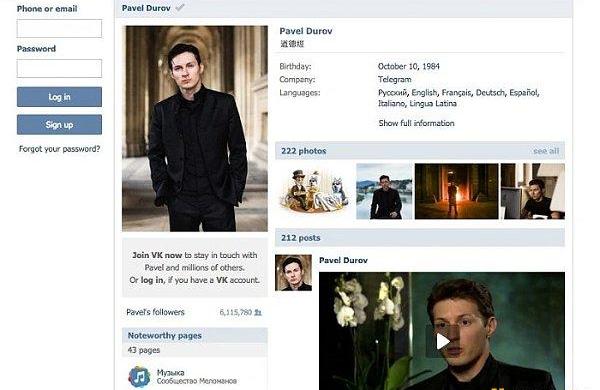Open Pavel Durov's small post avatar
Image resolution: width=600 pixels, height=390 pixels.
coord(293,273)
